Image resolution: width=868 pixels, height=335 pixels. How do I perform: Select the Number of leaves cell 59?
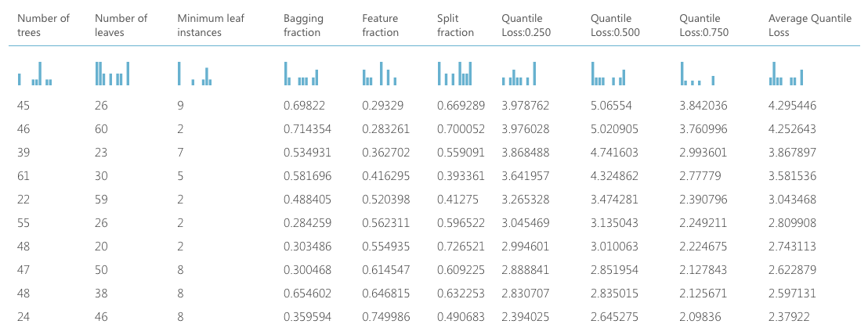point(101,200)
